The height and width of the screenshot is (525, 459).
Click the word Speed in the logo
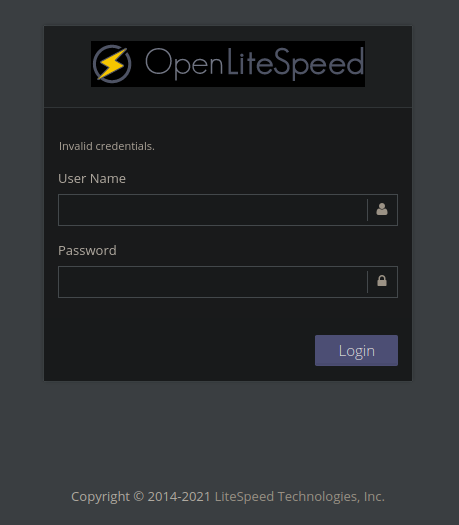[x=318, y=64]
